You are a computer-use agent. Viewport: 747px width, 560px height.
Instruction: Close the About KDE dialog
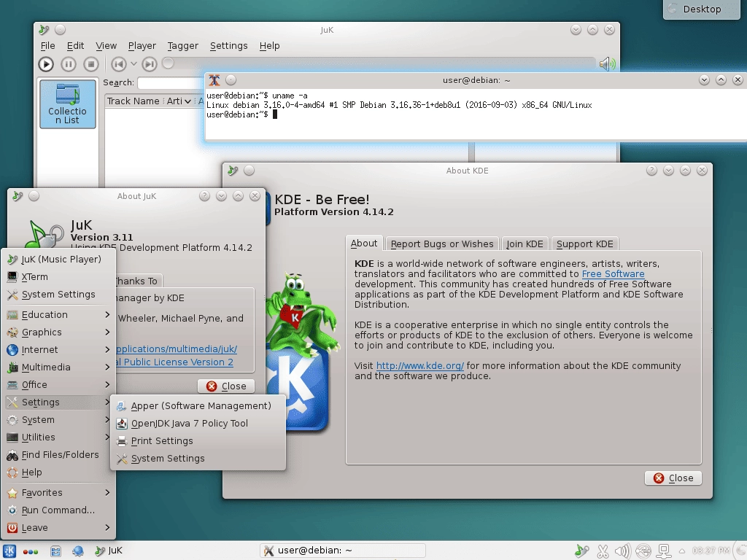(673, 478)
